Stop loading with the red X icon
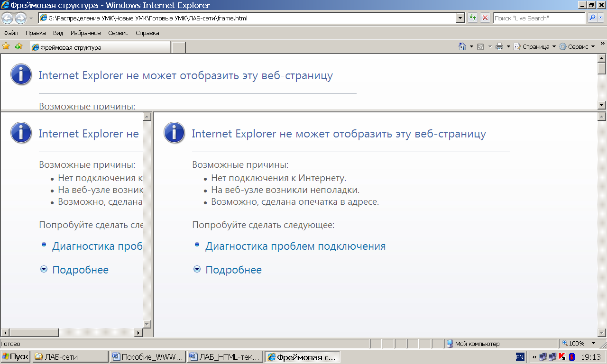The height and width of the screenshot is (364, 607). [x=485, y=18]
